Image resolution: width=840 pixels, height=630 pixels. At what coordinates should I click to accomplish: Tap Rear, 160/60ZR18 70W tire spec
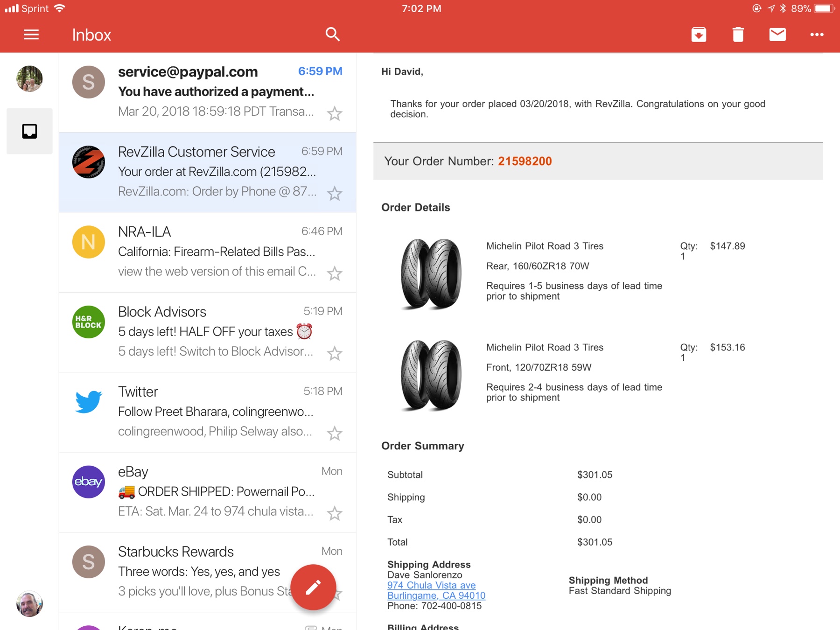[538, 266]
